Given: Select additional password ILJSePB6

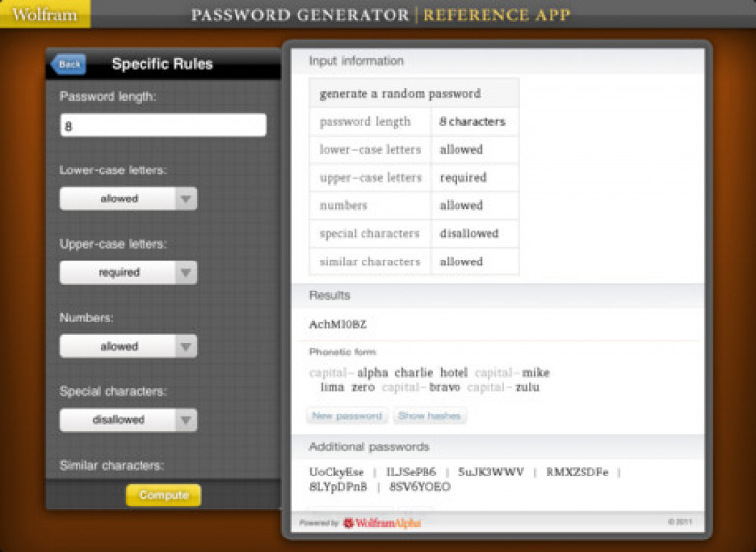Looking at the screenshot, I should [x=411, y=472].
